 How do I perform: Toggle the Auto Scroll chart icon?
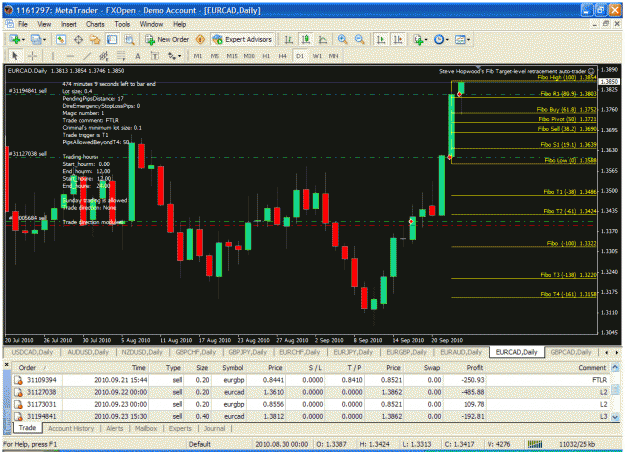[381, 39]
